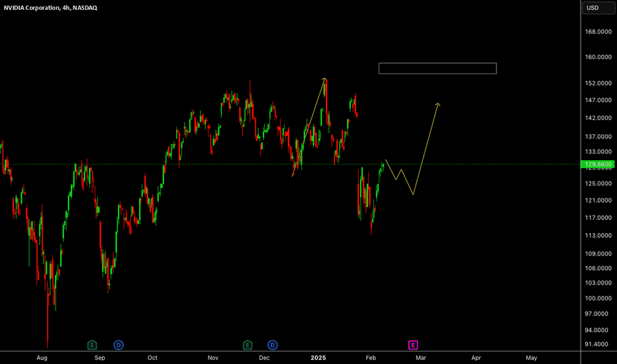The image size is (617, 364).
Task: Click the 121.0000 price axis label
Action: [598, 201]
